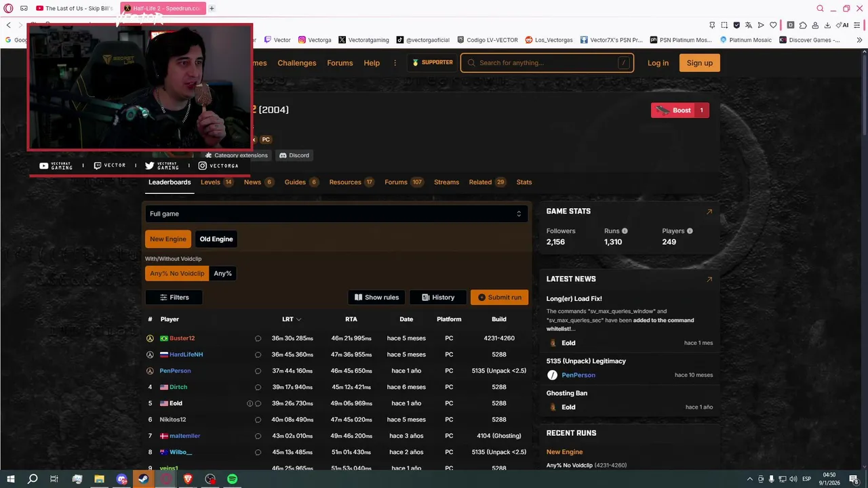Open 5135 (Unpack) Legitimacy news post
This screenshot has height=488, width=868.
(586, 361)
